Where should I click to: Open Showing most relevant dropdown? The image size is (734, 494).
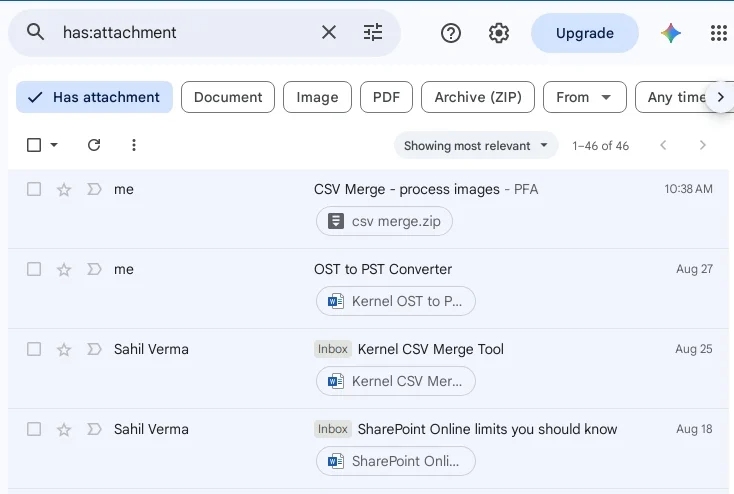coord(476,146)
